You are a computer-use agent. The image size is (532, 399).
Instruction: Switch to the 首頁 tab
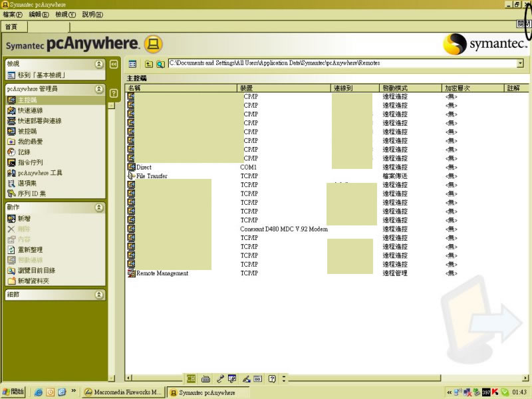pos(15,27)
